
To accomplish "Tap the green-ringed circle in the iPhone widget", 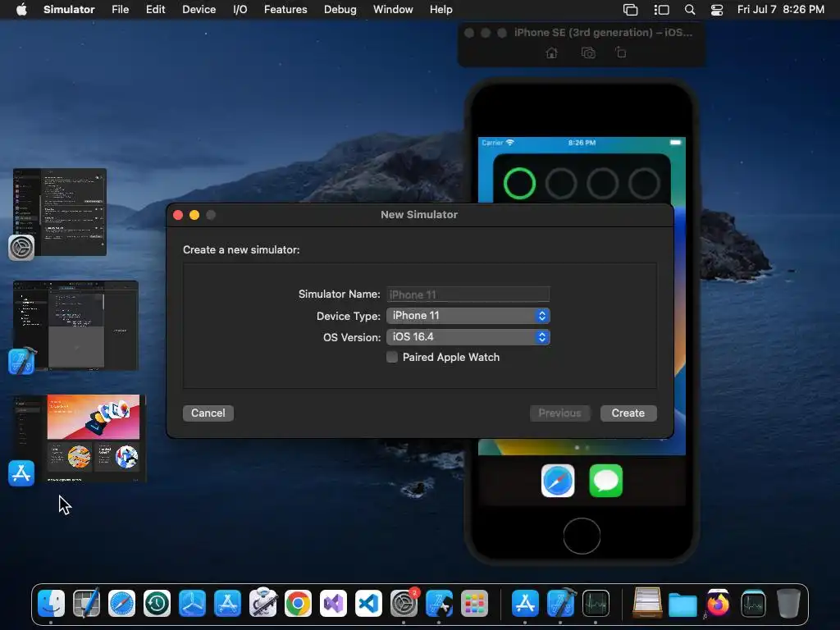I will [x=519, y=183].
